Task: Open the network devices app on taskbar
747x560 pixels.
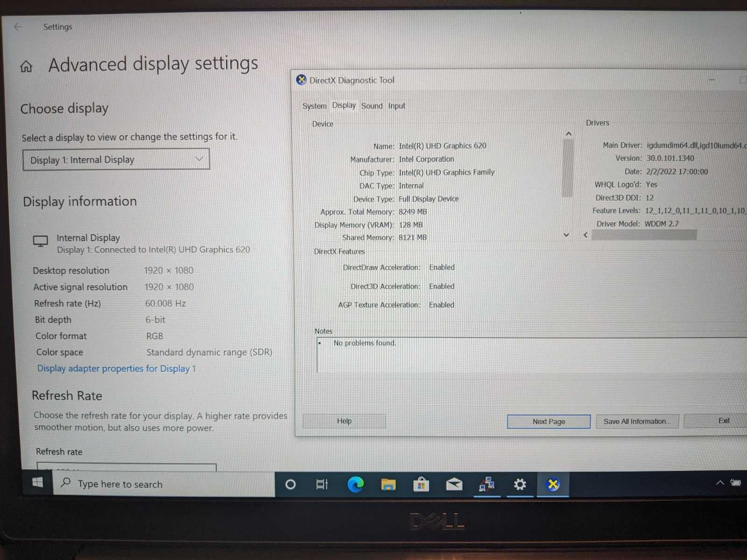Action: click(x=487, y=484)
